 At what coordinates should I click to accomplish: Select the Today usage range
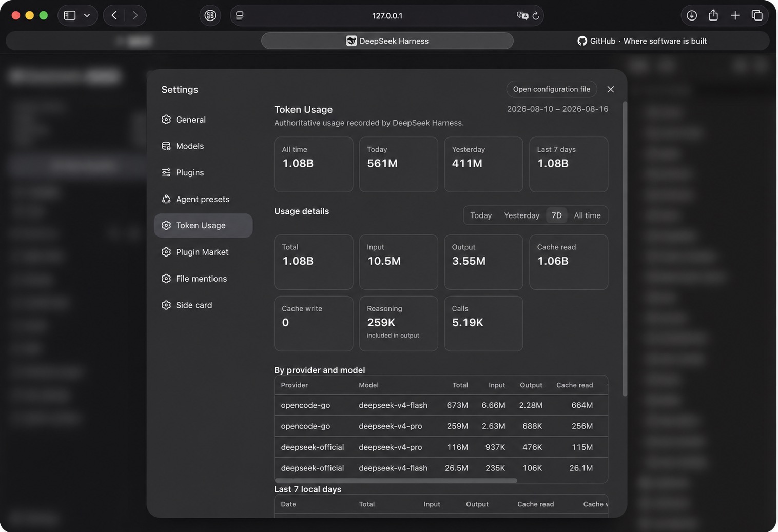click(x=481, y=215)
